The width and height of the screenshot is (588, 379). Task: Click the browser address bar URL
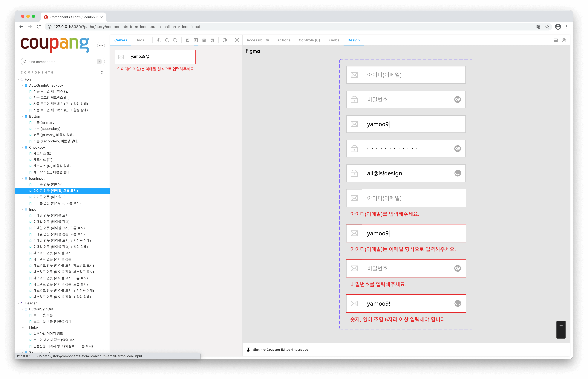[127, 27]
